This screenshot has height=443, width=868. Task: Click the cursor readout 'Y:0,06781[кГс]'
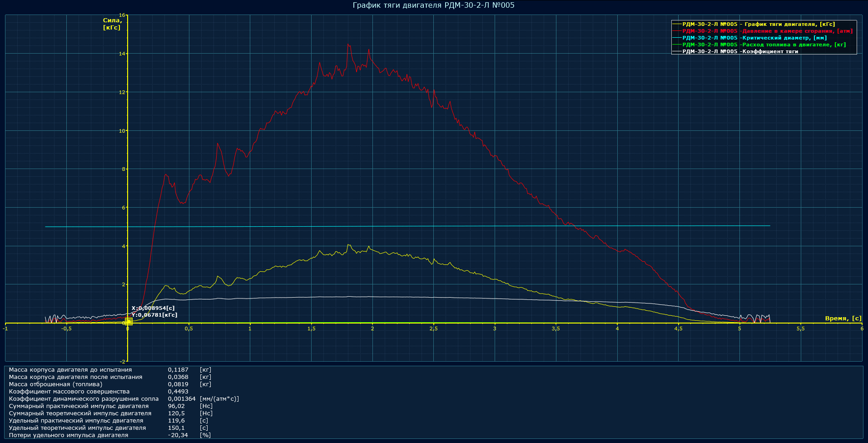coord(154,315)
